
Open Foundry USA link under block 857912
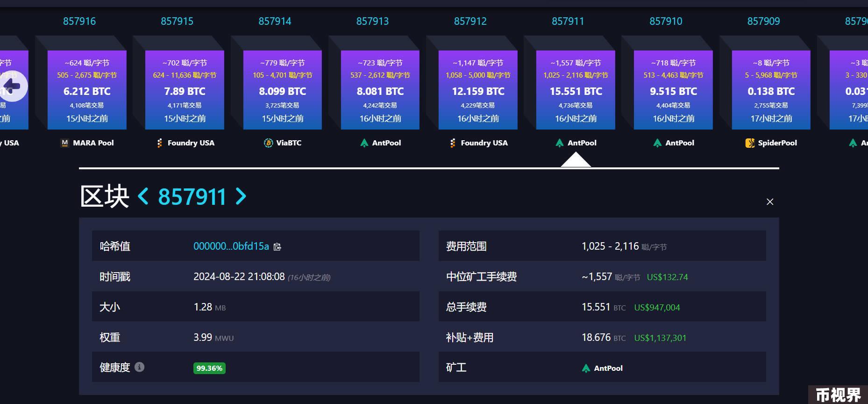click(484, 143)
